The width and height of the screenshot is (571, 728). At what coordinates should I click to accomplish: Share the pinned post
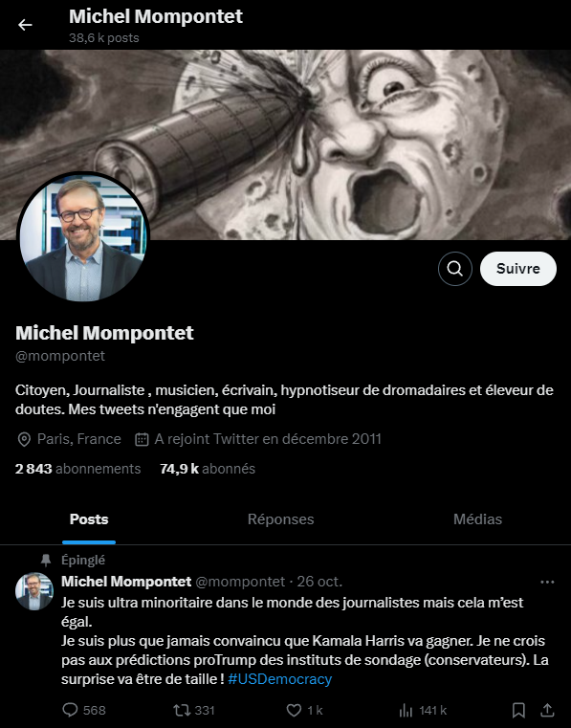pos(548,710)
